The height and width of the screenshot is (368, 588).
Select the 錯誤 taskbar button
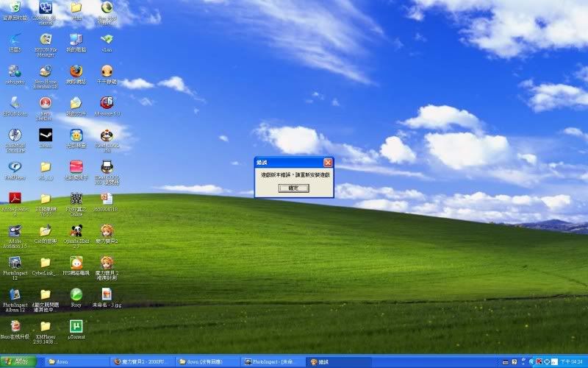(337, 361)
